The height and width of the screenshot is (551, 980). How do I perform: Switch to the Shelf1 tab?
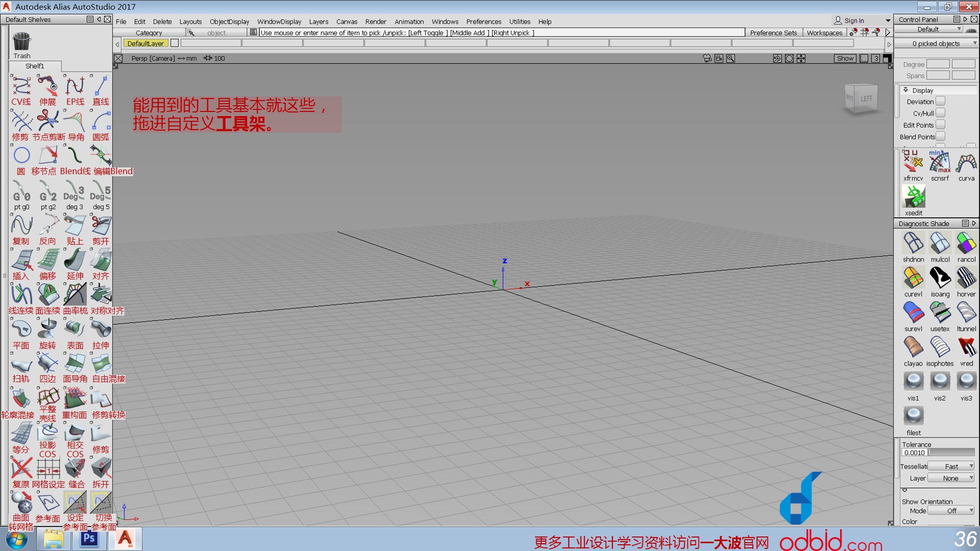click(x=35, y=66)
